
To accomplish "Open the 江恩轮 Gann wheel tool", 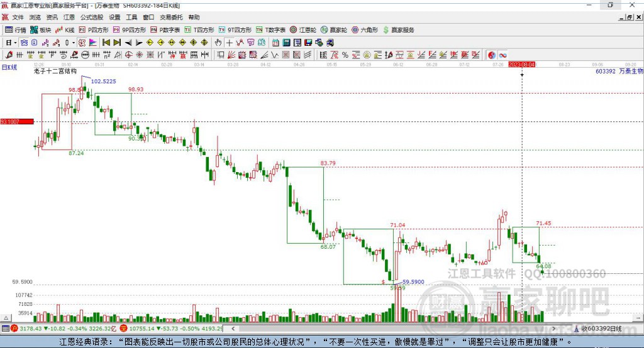I will click(303, 30).
